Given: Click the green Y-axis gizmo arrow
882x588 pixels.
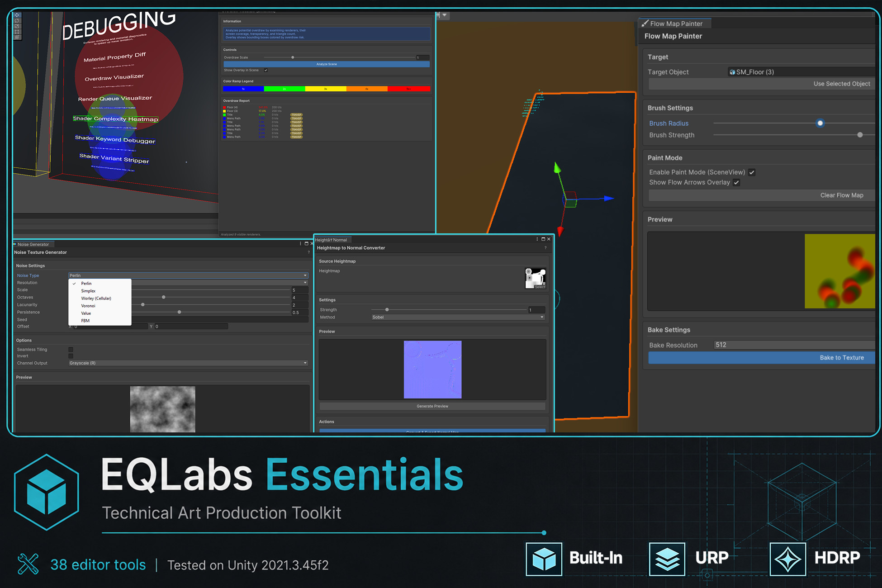Looking at the screenshot, I should tap(557, 168).
